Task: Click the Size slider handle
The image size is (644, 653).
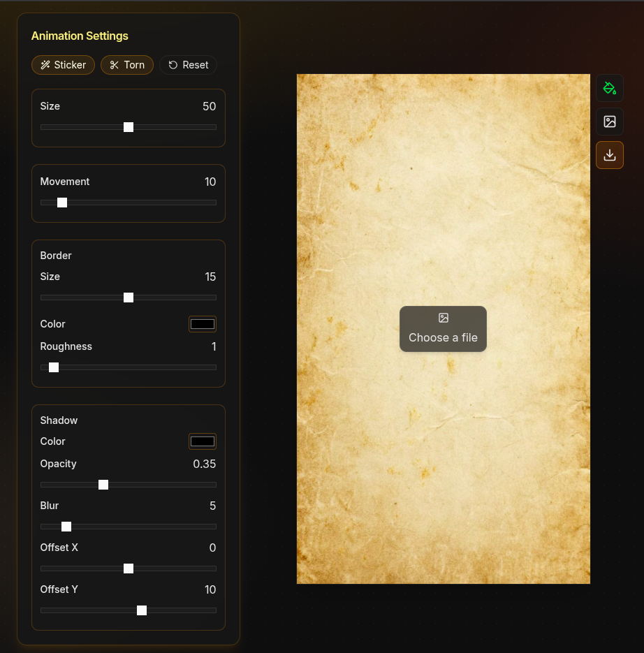Action: (x=129, y=127)
